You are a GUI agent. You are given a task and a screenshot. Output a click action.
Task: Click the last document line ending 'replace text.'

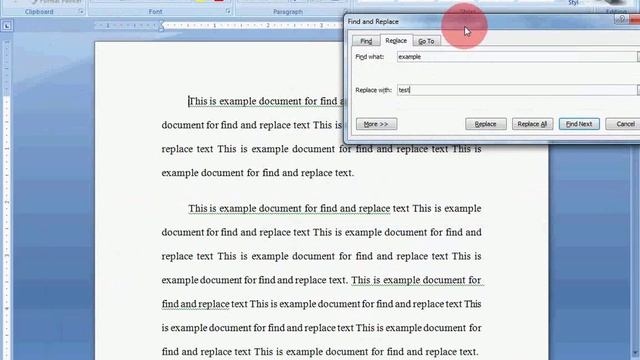coord(320,352)
